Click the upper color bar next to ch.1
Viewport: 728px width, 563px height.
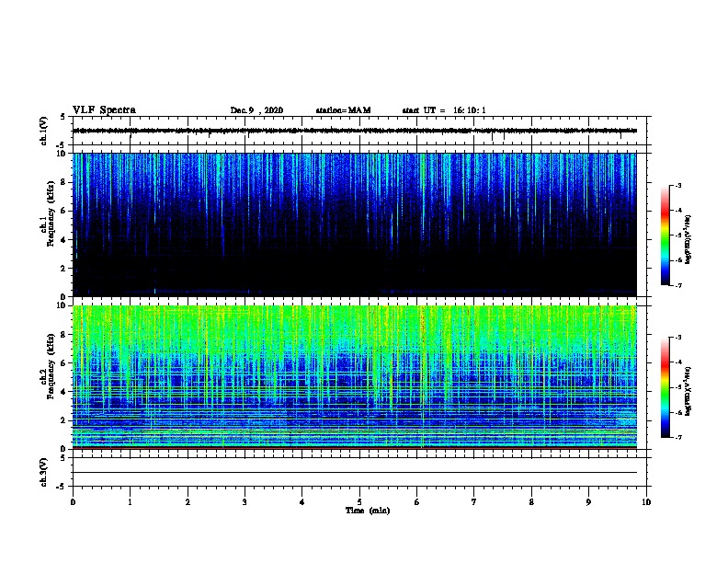665,236
